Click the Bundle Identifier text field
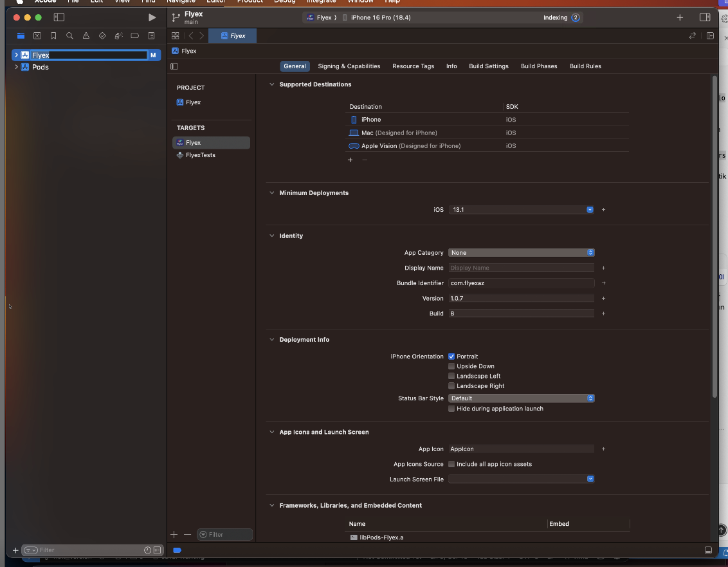The width and height of the screenshot is (728, 567). pyautogui.click(x=521, y=283)
